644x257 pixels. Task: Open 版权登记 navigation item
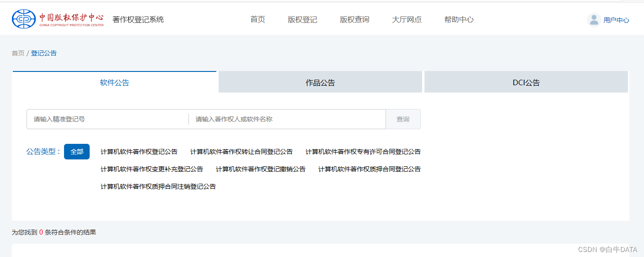click(x=302, y=20)
